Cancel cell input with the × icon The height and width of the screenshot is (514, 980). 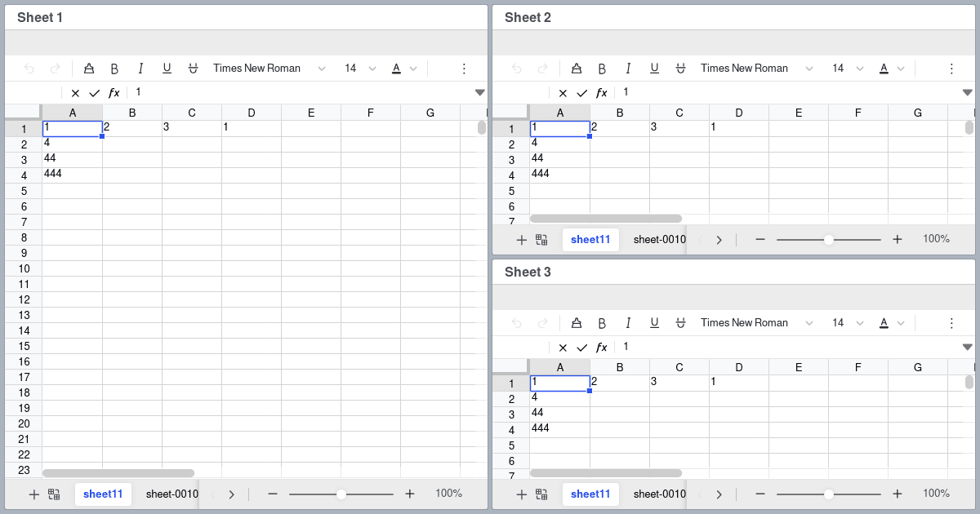coord(75,92)
